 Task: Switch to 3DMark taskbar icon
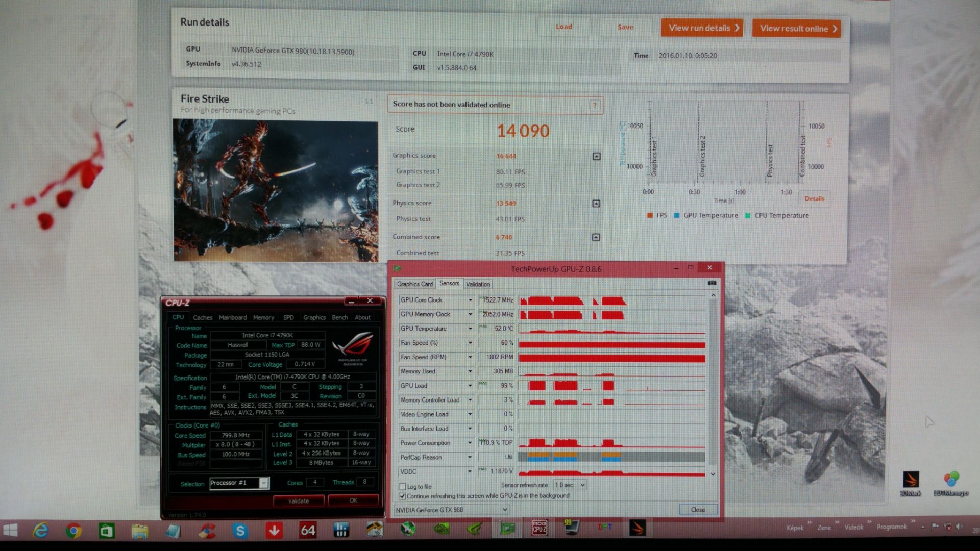point(638,528)
